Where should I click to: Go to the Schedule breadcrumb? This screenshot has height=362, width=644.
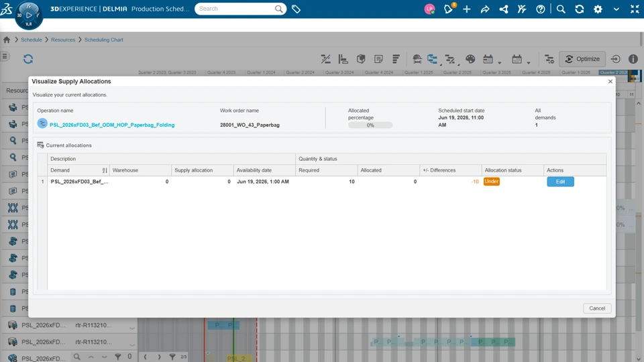pyautogui.click(x=32, y=40)
